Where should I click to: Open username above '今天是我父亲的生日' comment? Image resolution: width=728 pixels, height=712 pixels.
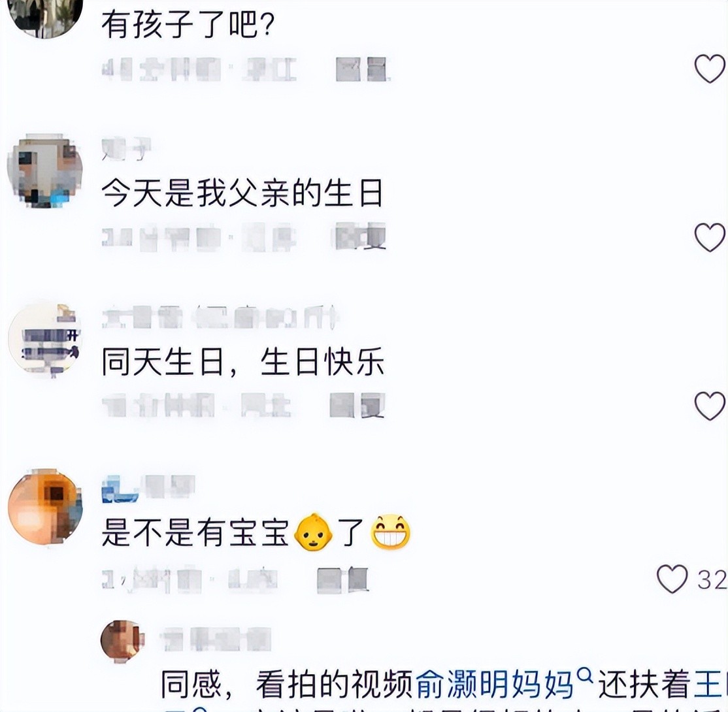[x=126, y=150]
